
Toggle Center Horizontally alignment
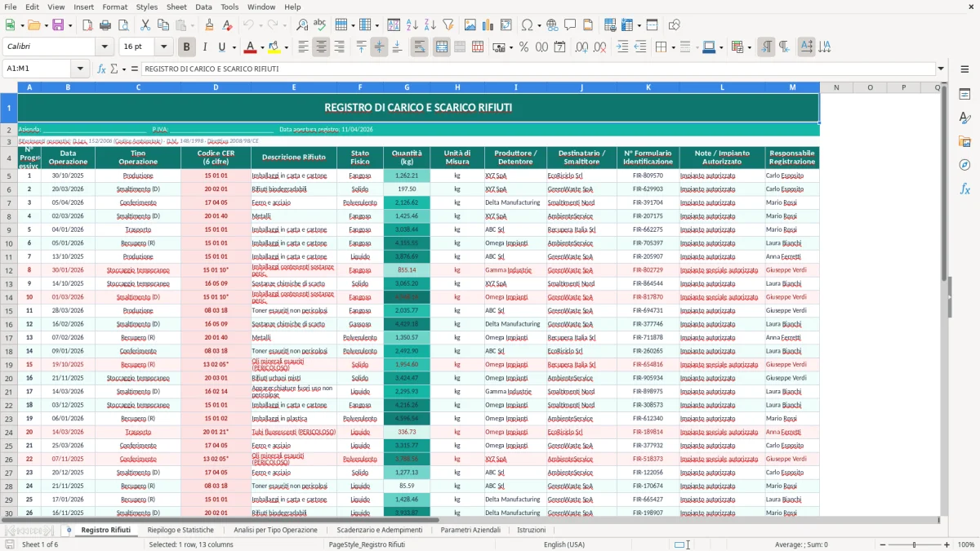click(321, 47)
